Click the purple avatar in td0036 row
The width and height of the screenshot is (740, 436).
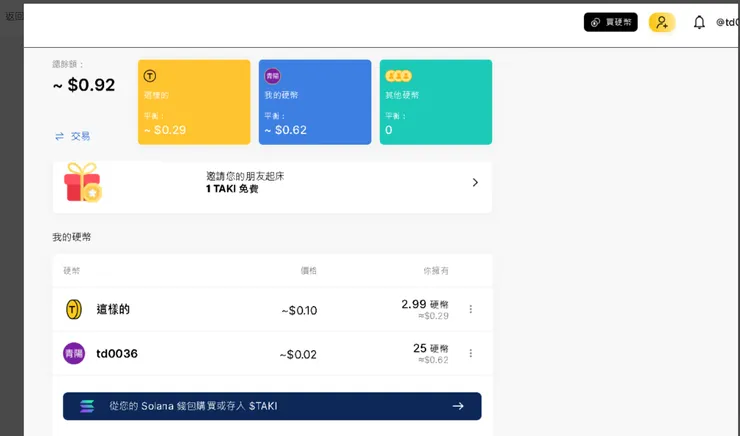74,353
